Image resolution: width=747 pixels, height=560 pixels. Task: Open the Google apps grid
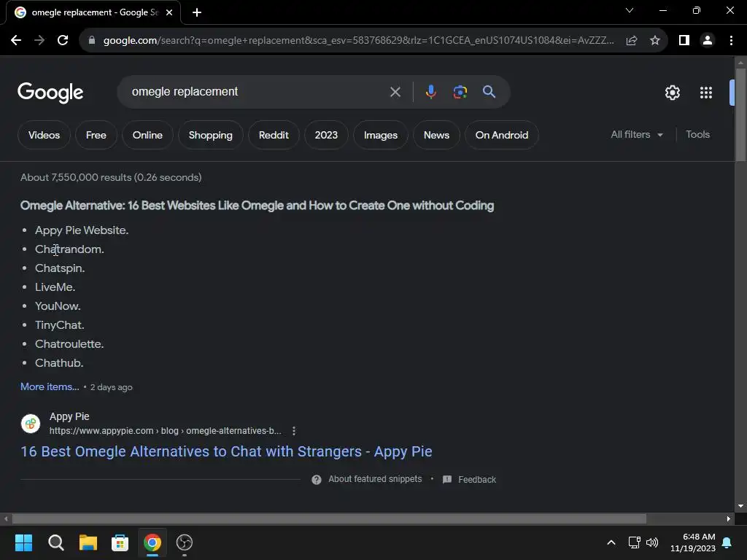[706, 93]
